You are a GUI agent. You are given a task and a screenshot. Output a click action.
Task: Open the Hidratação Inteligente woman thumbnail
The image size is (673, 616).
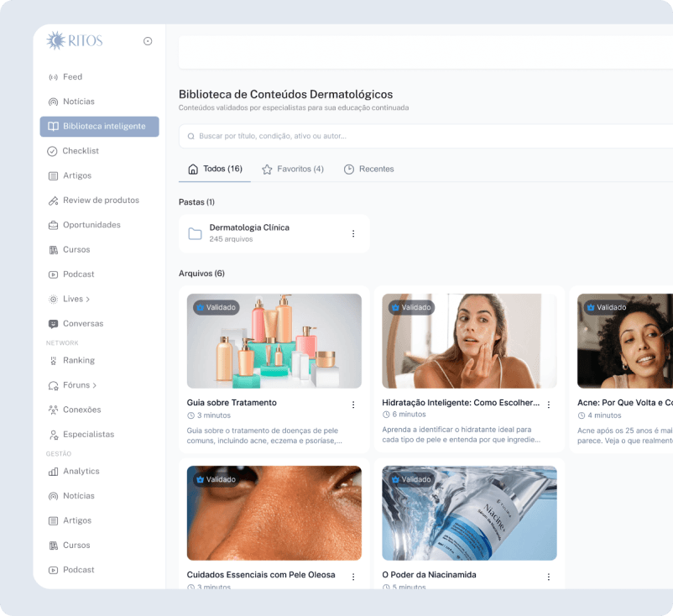coord(470,341)
